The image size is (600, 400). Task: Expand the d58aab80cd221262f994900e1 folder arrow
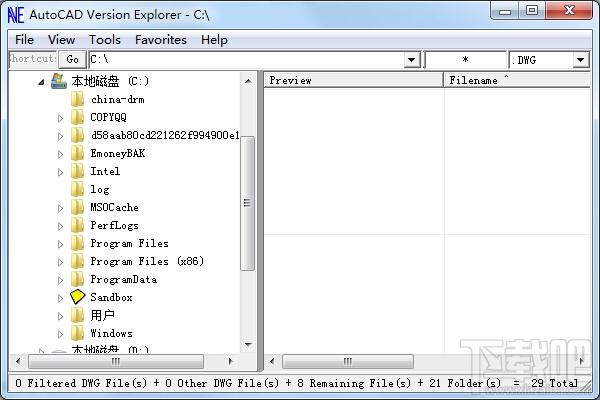tap(60, 136)
